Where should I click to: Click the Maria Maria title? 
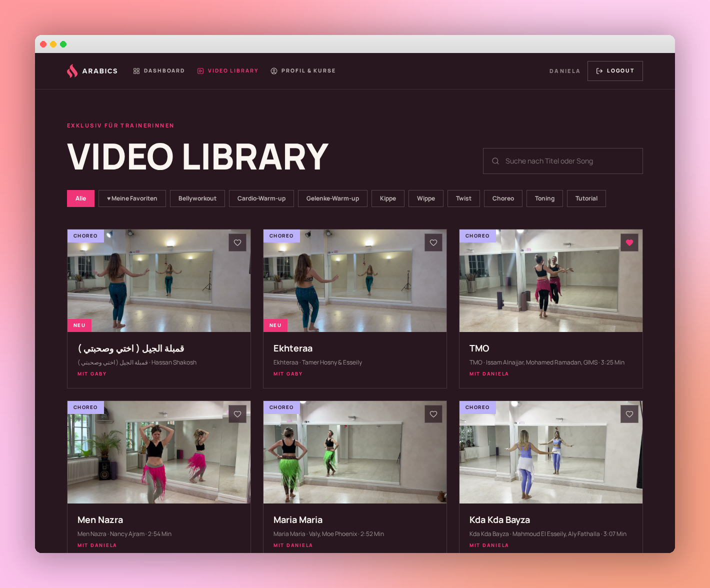298,520
